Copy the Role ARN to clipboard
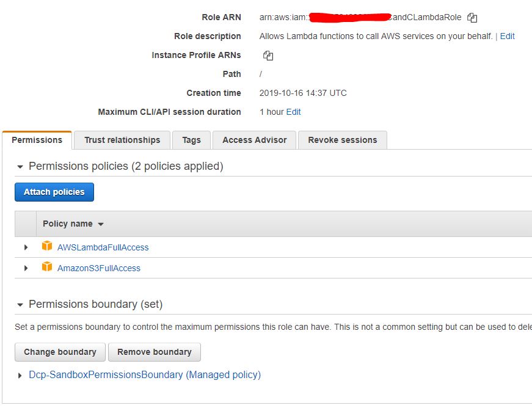The height and width of the screenshot is (419, 532). pyautogui.click(x=472, y=18)
